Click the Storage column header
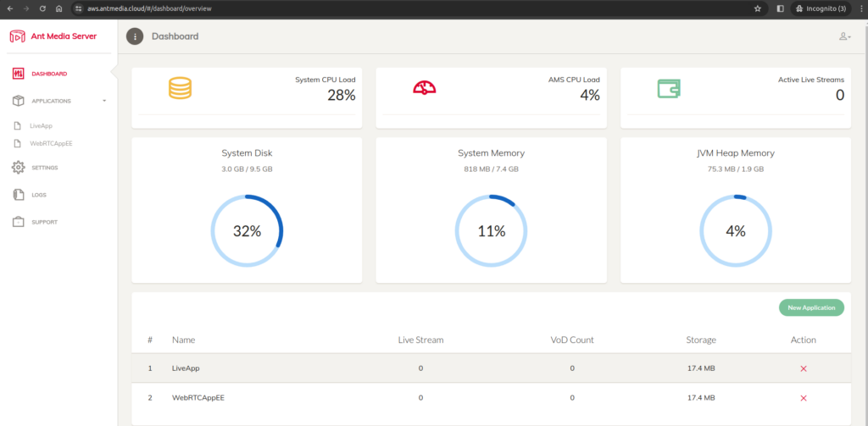The image size is (868, 426). pyautogui.click(x=701, y=340)
